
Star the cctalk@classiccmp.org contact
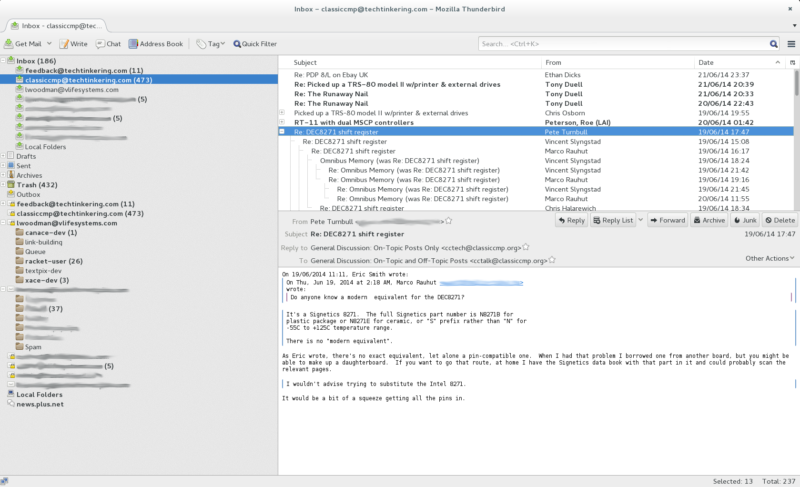click(x=552, y=260)
